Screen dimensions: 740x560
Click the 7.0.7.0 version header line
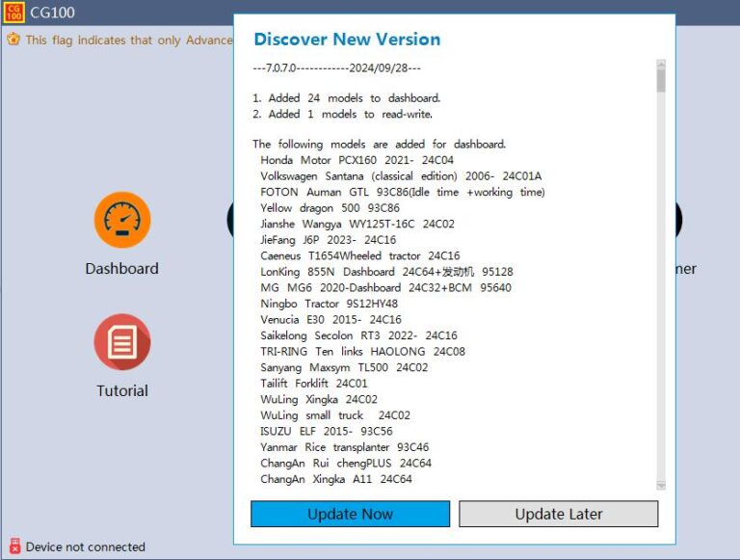pyautogui.click(x=337, y=68)
